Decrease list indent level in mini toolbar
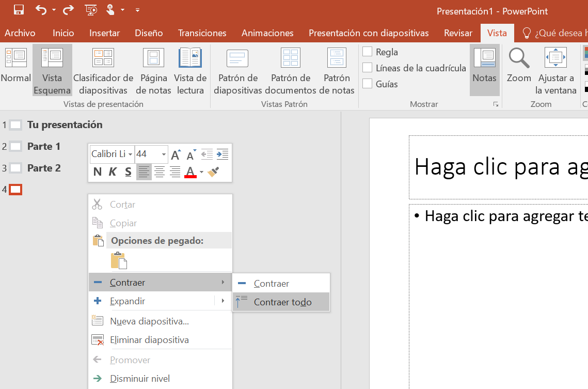Image resolution: width=588 pixels, height=389 pixels. tap(206, 154)
